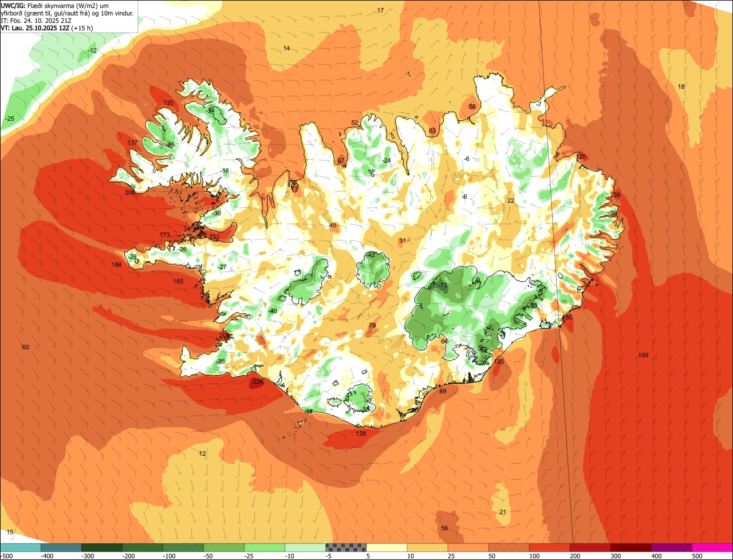Image resolution: width=733 pixels, height=560 pixels.
Task: Click the map value 21 in the southeast sea
Action: (x=503, y=512)
